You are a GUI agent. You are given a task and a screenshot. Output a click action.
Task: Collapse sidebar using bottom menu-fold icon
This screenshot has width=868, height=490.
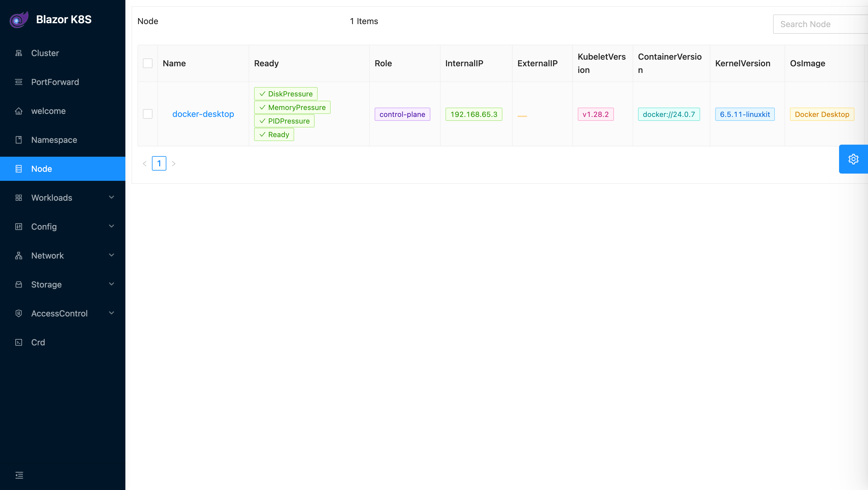click(x=19, y=475)
